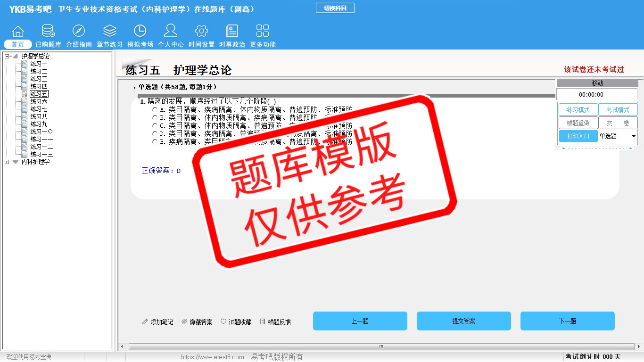Click the 错题重做 button
This screenshot has width=644, height=362.
coord(578,123)
